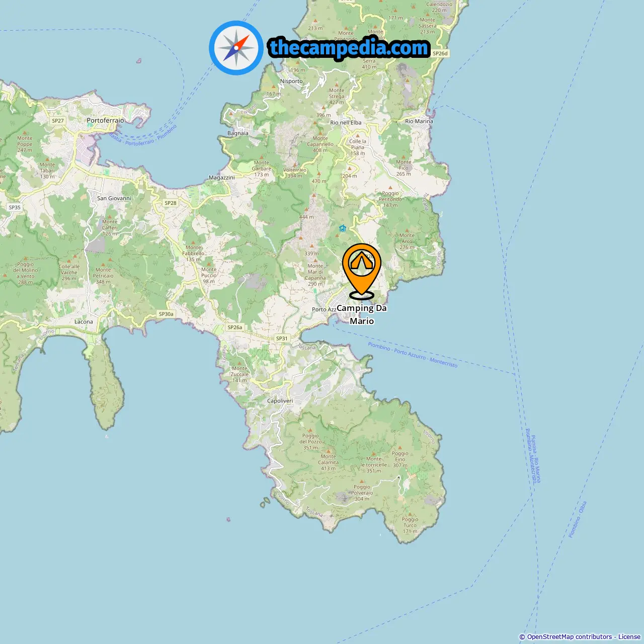Click the Piombino - Olbia ferry route label
The image size is (644, 644).
[x=578, y=520]
